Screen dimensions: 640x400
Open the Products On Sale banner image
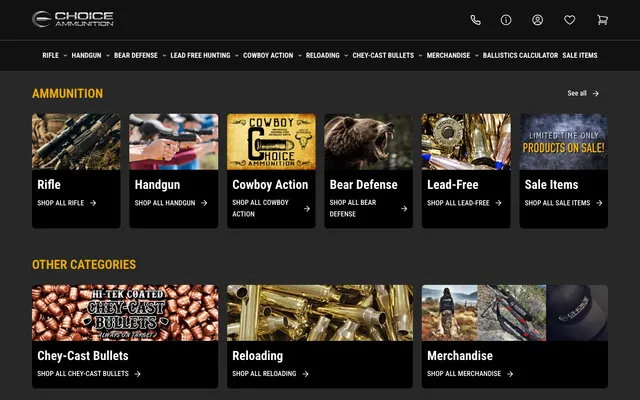tap(564, 142)
